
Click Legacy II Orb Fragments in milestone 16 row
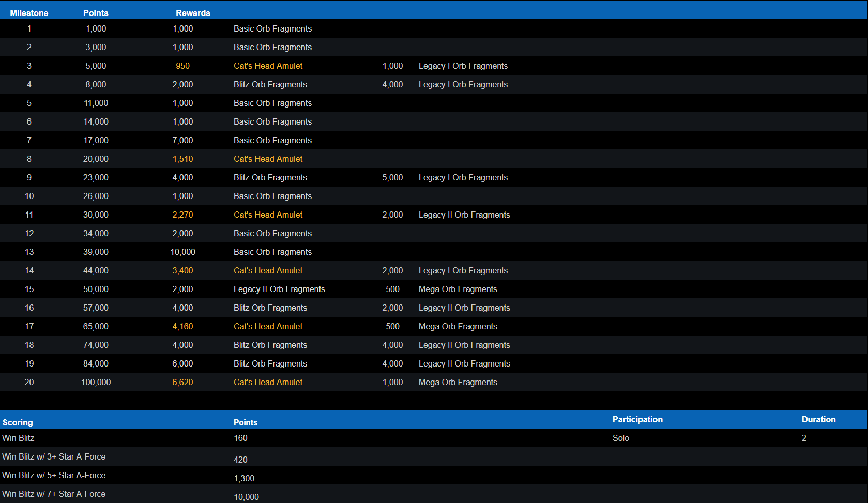(464, 308)
